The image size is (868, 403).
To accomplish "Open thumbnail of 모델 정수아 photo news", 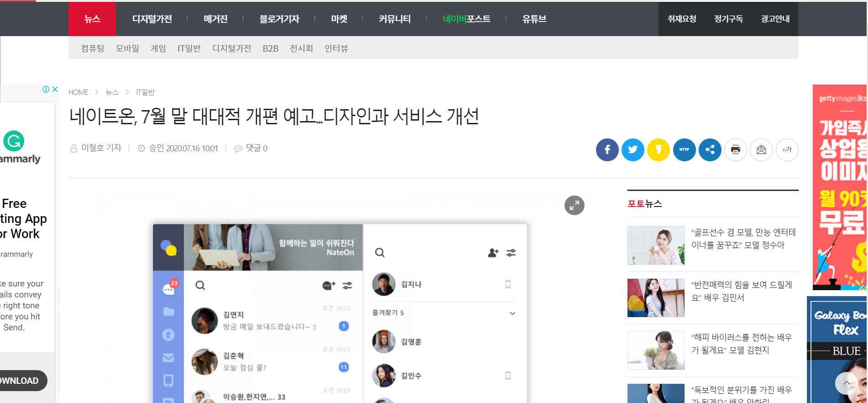I will (656, 245).
